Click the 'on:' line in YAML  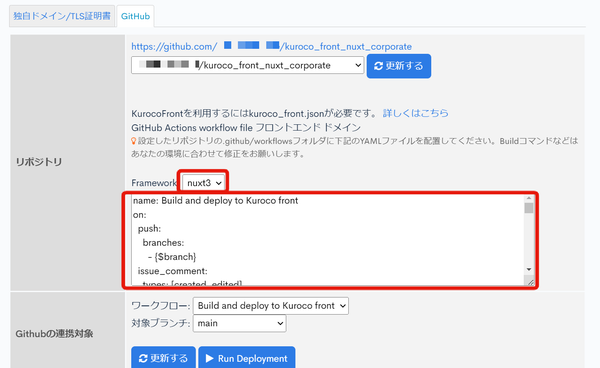point(140,215)
